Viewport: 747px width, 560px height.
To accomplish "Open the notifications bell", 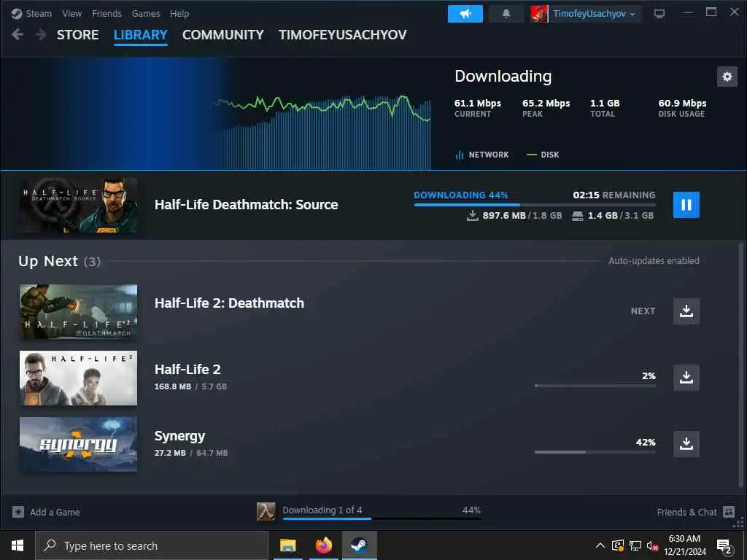I will tap(506, 14).
